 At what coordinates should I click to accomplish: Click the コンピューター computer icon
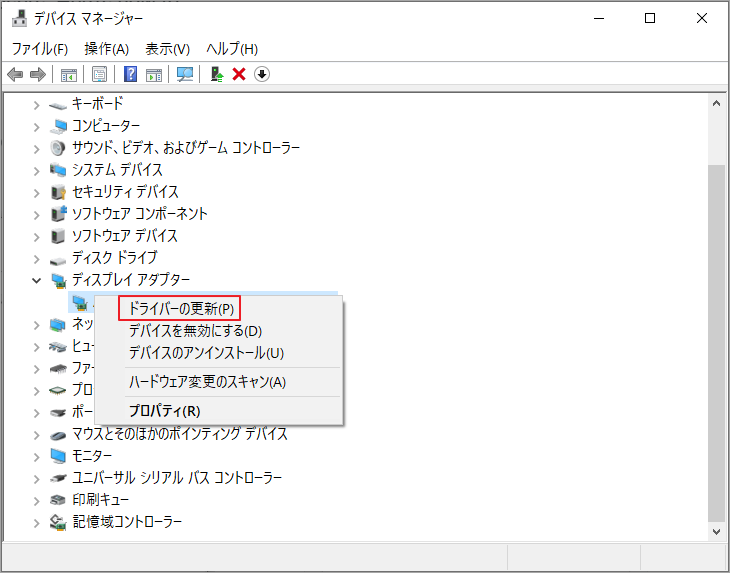[x=58, y=127]
